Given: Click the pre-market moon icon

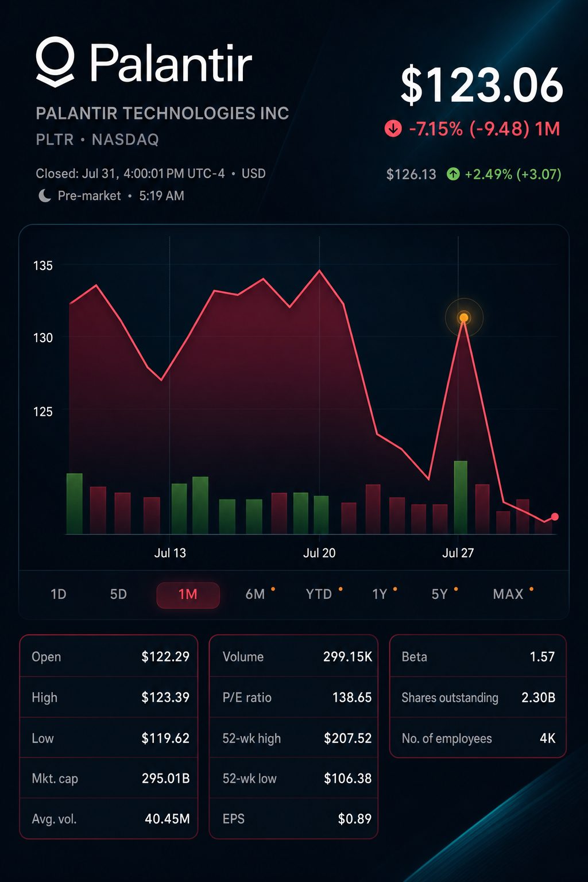Looking at the screenshot, I should click(x=44, y=196).
